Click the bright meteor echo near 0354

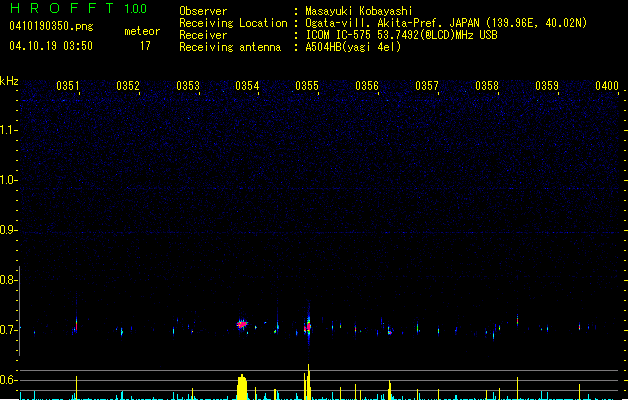241,324
